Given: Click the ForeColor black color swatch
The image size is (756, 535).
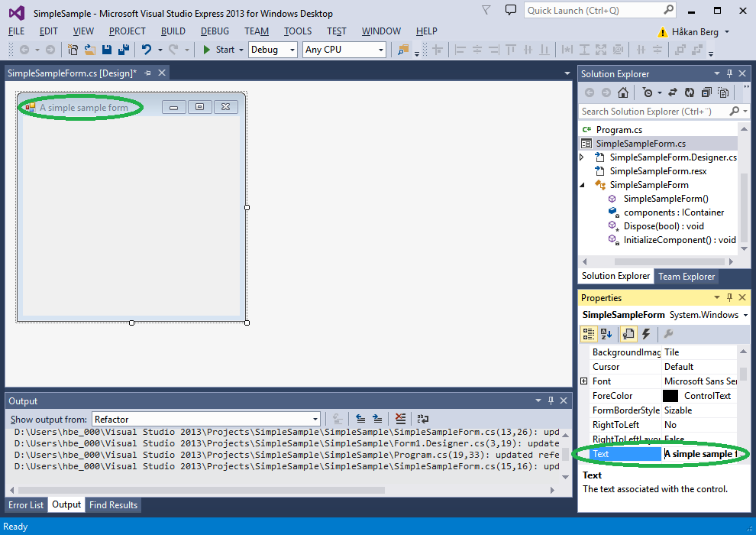Looking at the screenshot, I should coord(670,396).
